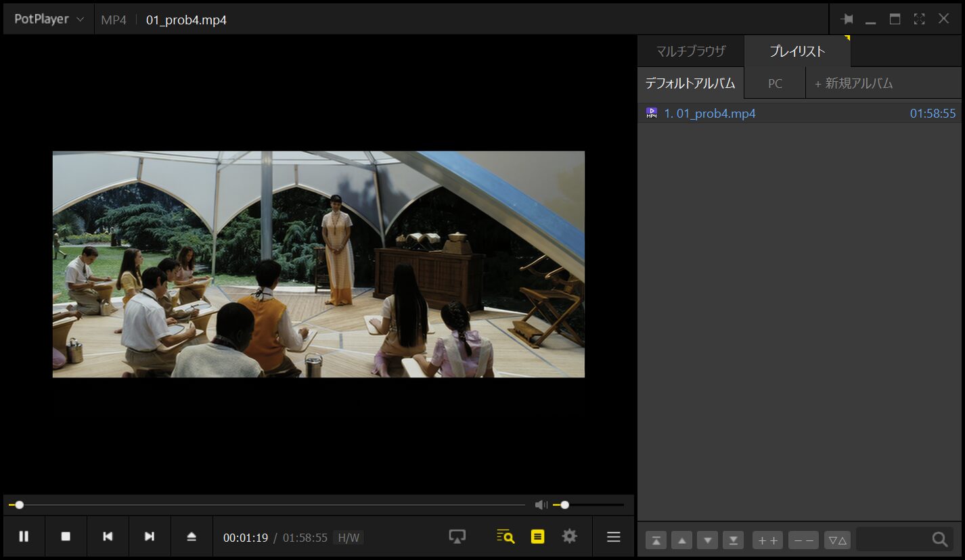Skip to next track
Screen dimensions: 965x560
point(150,536)
